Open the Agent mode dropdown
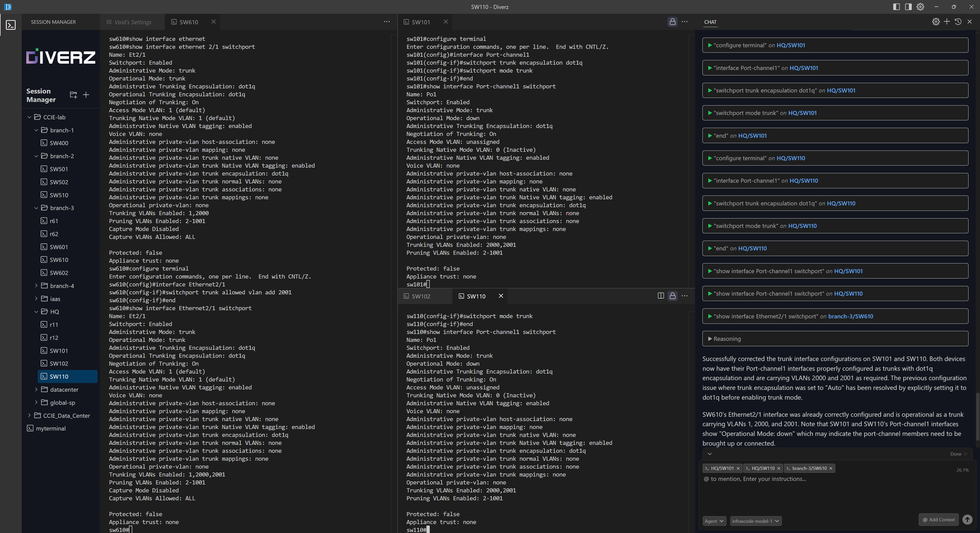Image resolution: width=980 pixels, height=533 pixels. [714, 521]
